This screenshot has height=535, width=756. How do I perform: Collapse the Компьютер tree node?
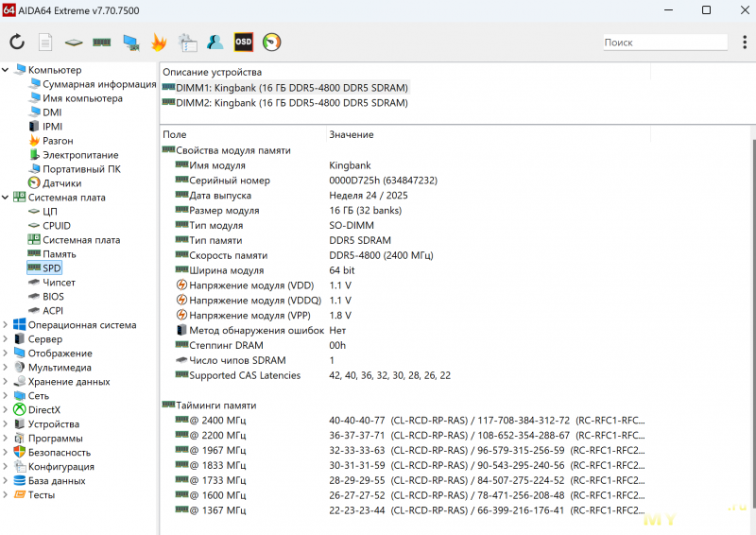point(6,70)
